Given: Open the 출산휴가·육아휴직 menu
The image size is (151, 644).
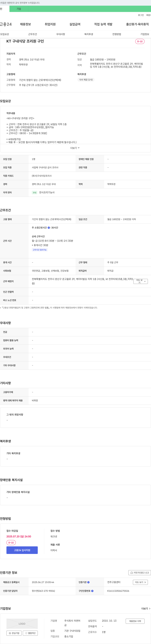Looking at the screenshot, I should [137, 24].
